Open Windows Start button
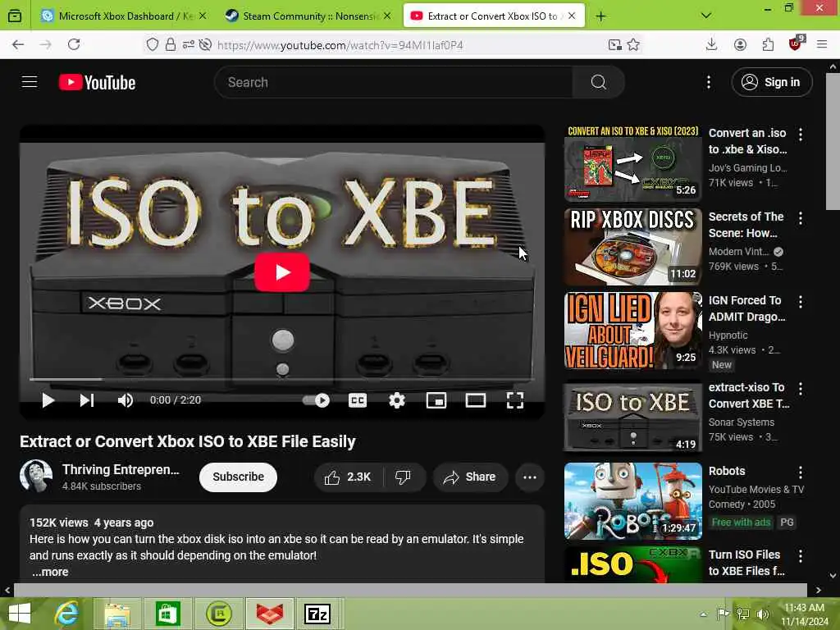Screen dimensions: 840x630 20,614
